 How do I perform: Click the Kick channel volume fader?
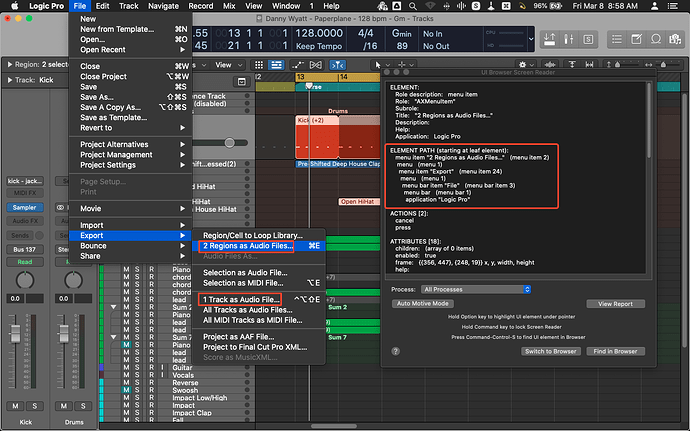[15, 333]
